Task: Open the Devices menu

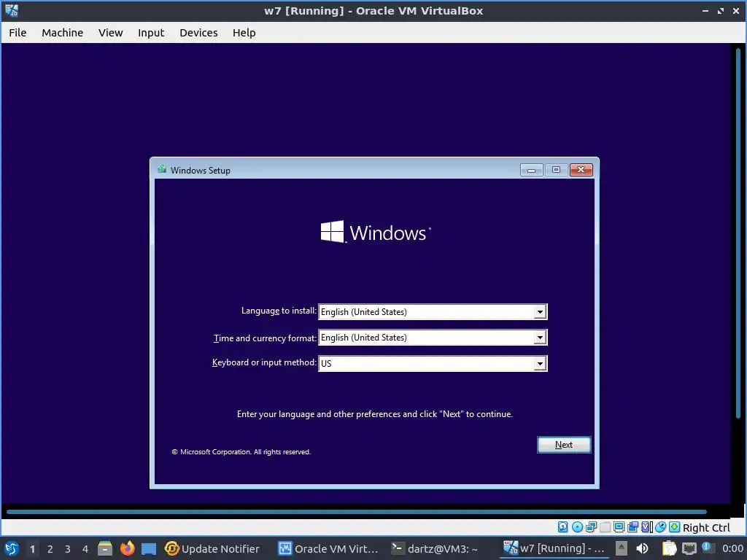Action: click(198, 32)
